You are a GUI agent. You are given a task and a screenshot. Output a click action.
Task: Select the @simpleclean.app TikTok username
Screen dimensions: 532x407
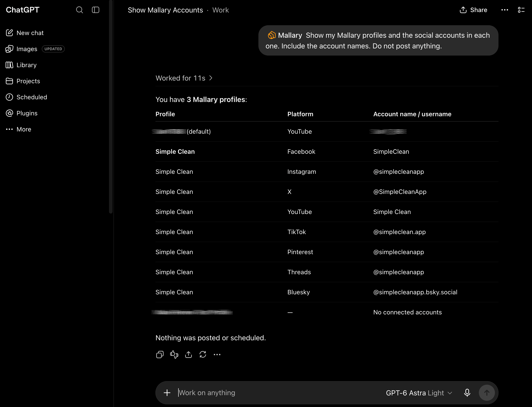pyautogui.click(x=399, y=232)
